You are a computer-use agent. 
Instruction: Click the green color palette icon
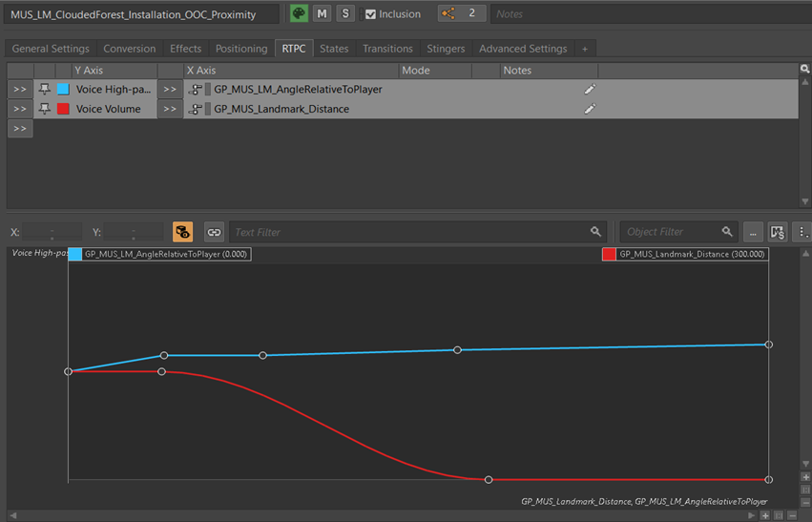point(299,13)
